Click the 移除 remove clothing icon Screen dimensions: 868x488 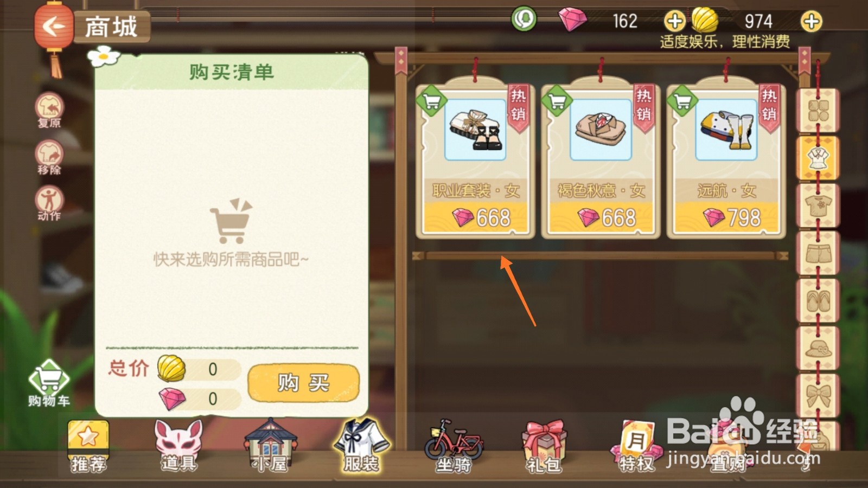point(49,157)
